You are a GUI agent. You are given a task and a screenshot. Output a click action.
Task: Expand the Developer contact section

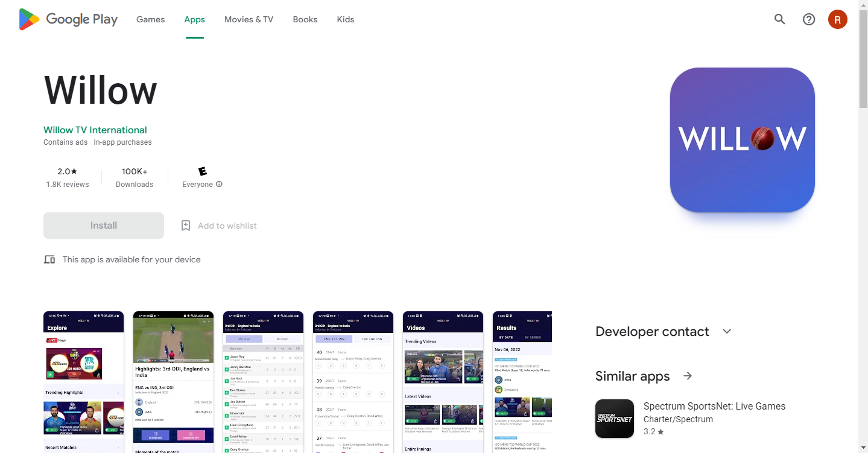pyautogui.click(x=727, y=332)
